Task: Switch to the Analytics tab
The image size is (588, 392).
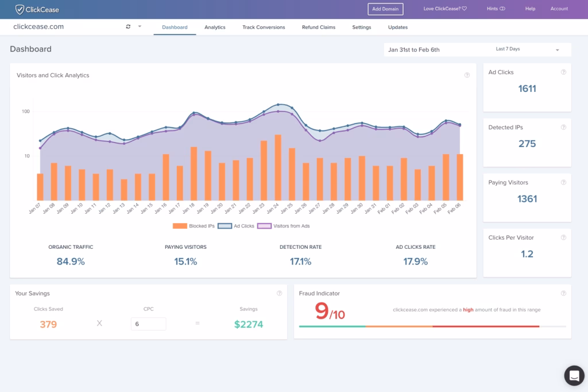Action: click(214, 26)
